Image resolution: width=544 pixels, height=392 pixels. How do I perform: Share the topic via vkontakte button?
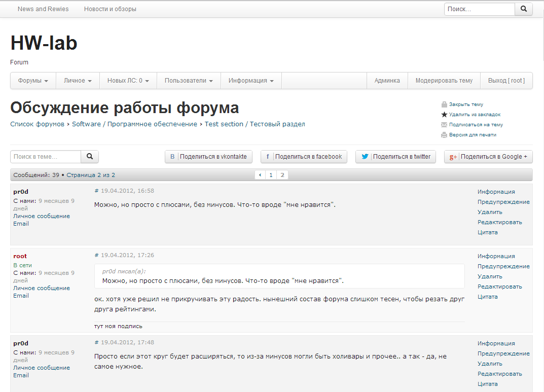click(208, 157)
